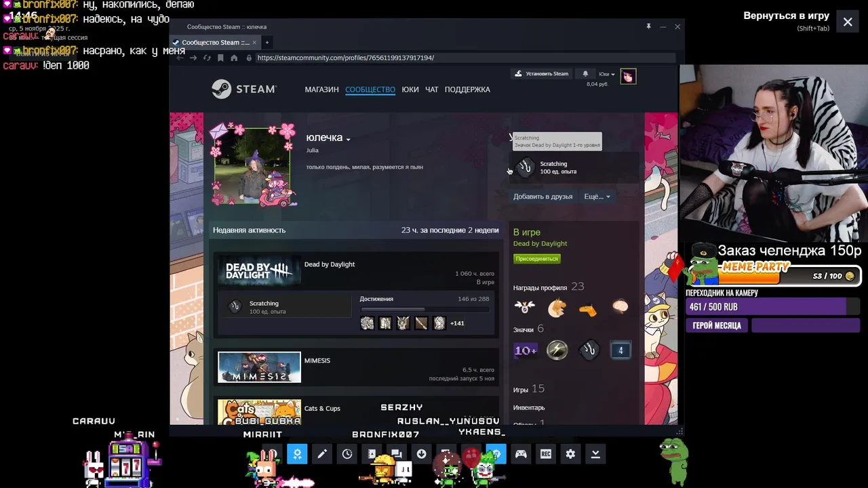
Task: Click the Scratching badge icon near profile name
Action: pos(526,167)
